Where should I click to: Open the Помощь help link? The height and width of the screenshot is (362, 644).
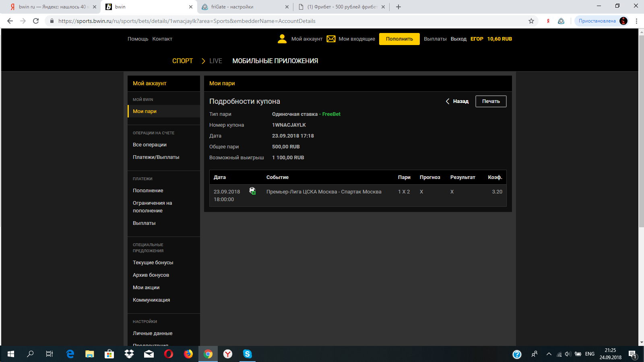[138, 39]
